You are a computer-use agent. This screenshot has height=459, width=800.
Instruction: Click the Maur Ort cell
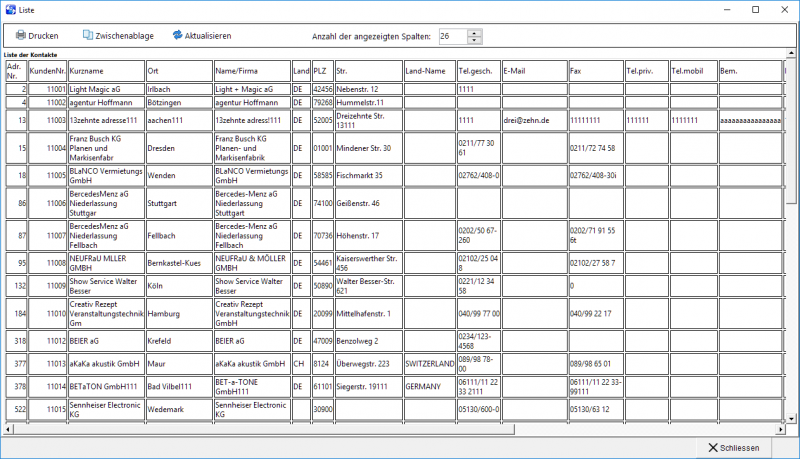[179, 364]
